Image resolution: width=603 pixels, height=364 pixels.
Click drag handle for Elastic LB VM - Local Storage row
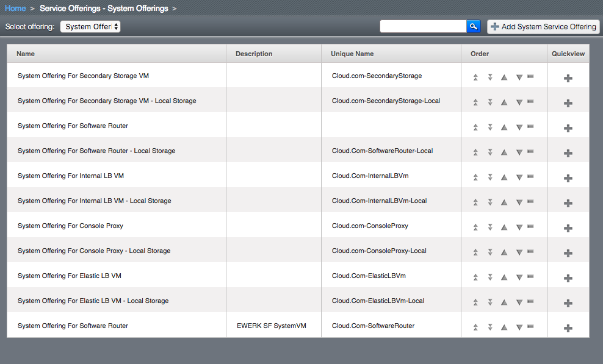tap(530, 301)
